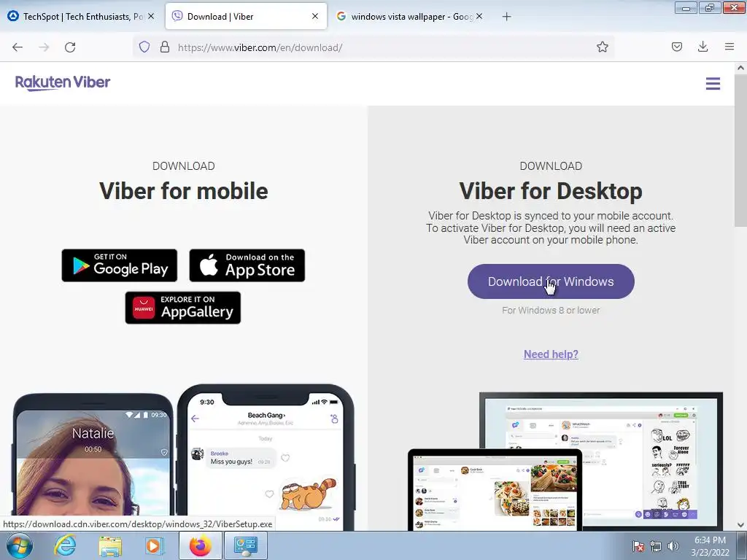This screenshot has height=560, width=747.
Task: Click the Viber for mobile heading
Action: 183,191
